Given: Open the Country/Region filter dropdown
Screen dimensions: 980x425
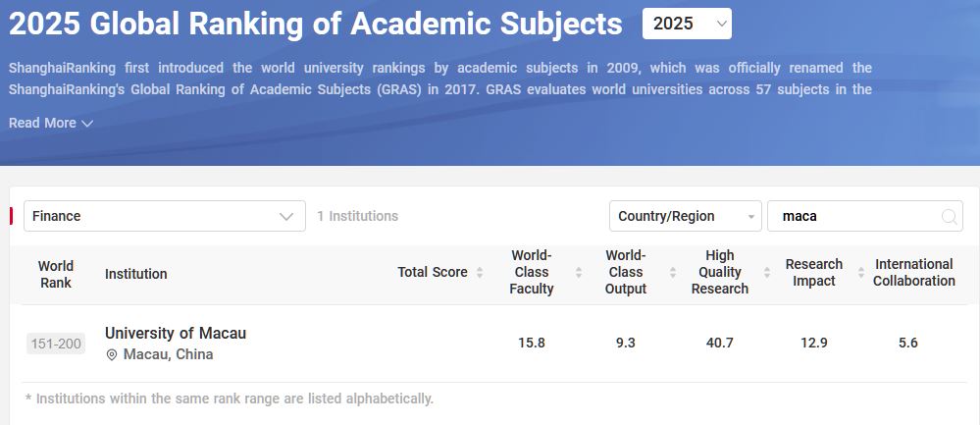Looking at the screenshot, I should pyautogui.click(x=685, y=216).
